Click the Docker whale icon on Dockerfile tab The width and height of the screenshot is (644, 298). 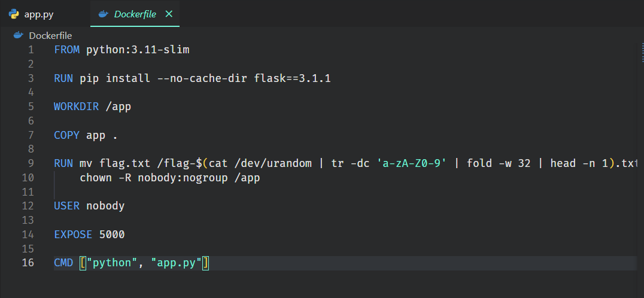coord(104,14)
